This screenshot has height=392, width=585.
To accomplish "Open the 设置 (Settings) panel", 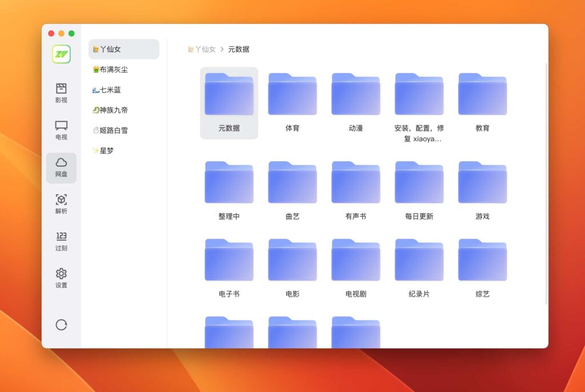I will (x=61, y=279).
